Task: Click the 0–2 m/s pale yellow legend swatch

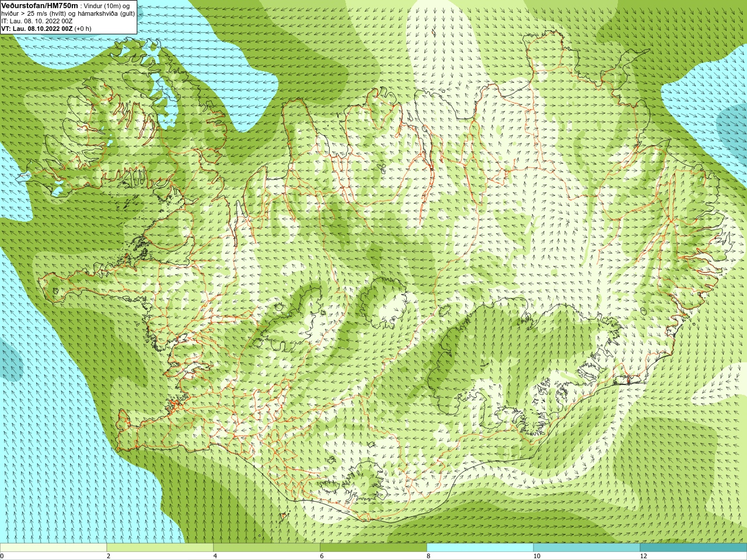Action: 53,548
